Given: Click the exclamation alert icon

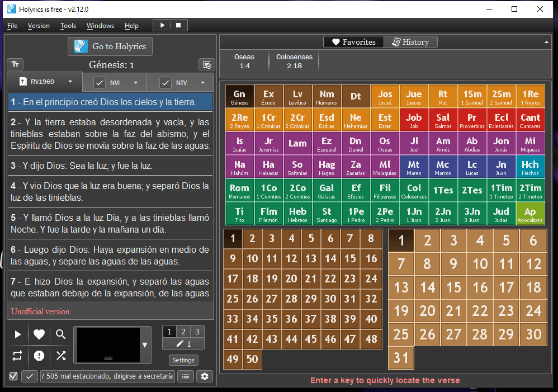Looking at the screenshot, I should pyautogui.click(x=39, y=356).
